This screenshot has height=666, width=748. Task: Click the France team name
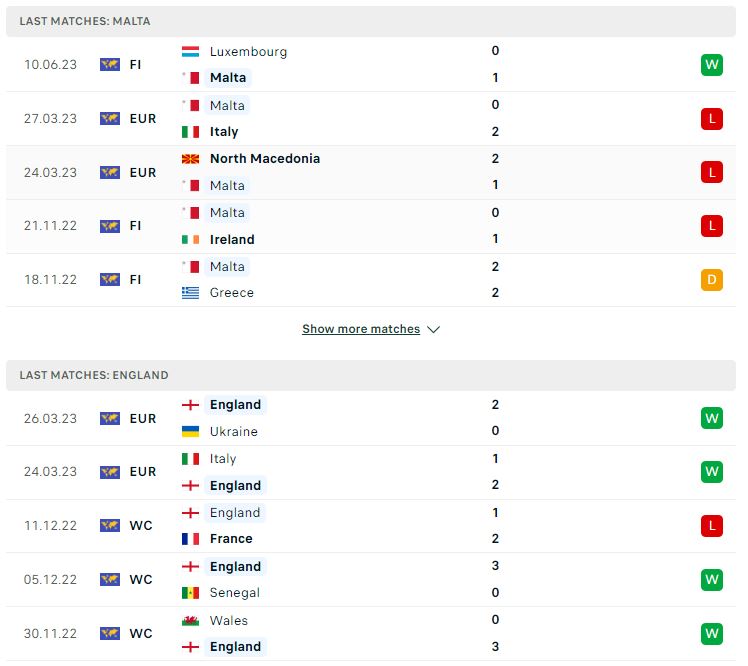(231, 539)
